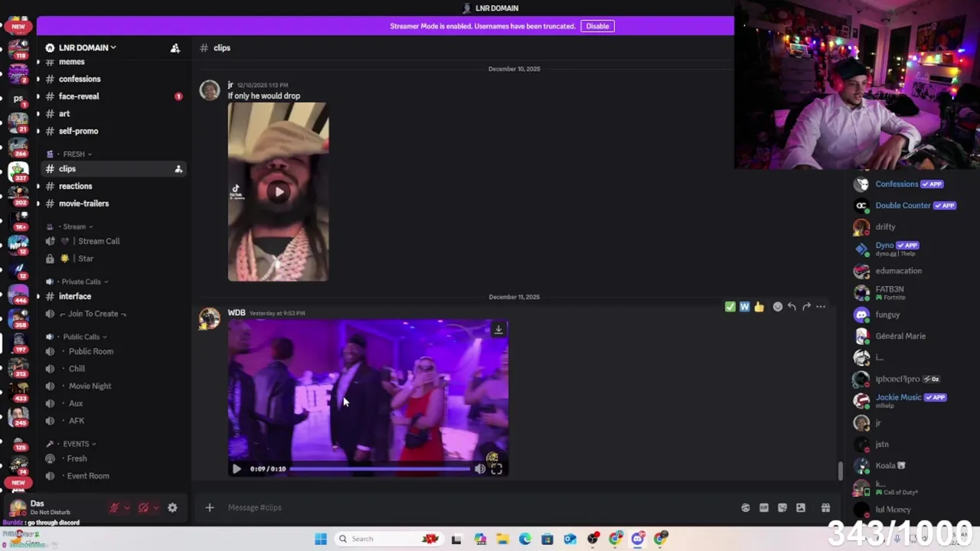Open the NEW badge server at the top of the server list
980x551 pixels.
(18, 27)
